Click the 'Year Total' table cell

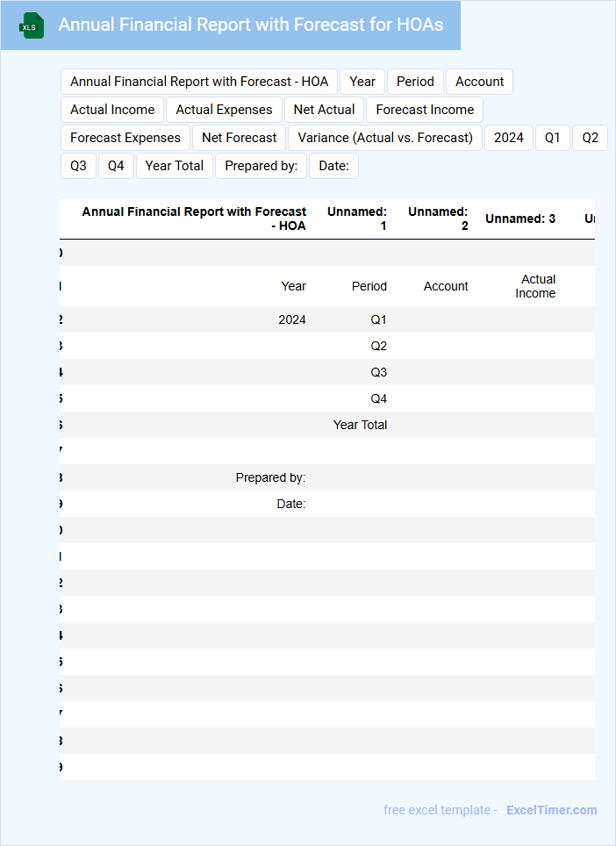point(360,425)
